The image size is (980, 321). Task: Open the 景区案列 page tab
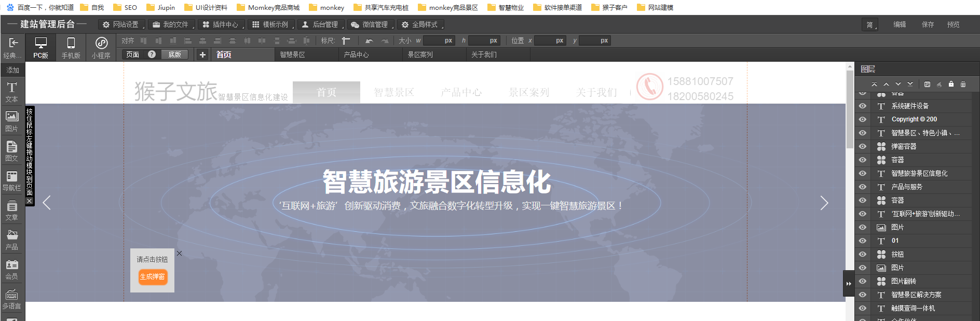(x=420, y=54)
